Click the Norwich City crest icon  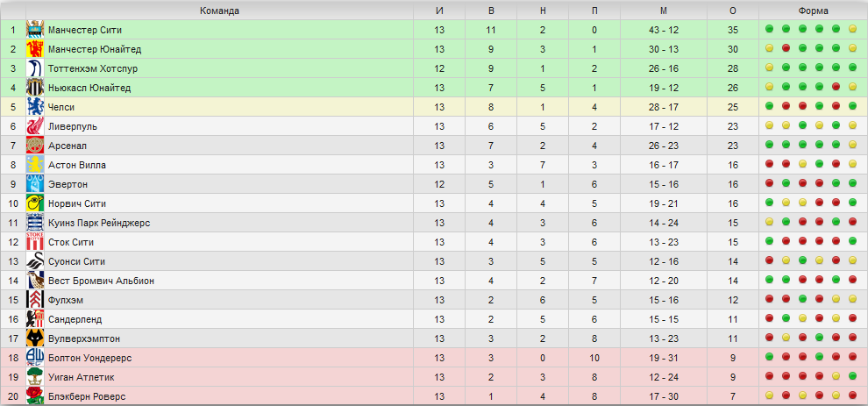[x=35, y=203]
